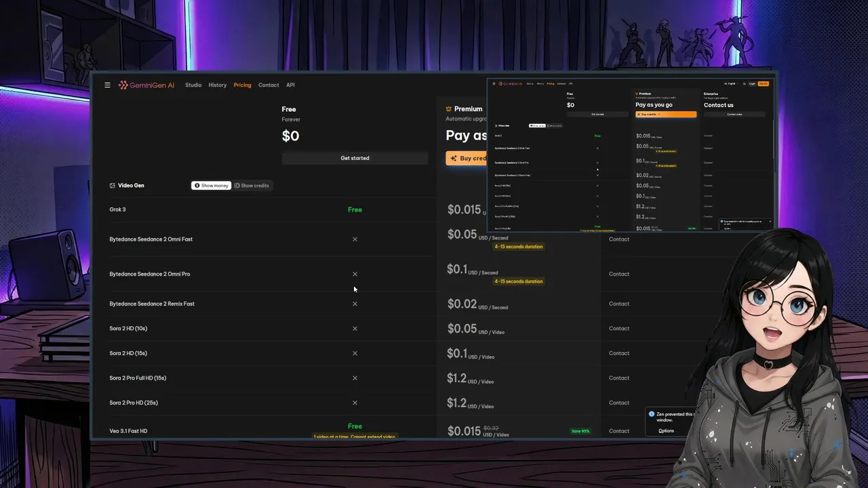868x488 pixels.
Task: Click Get started in the inset window
Action: (x=597, y=114)
